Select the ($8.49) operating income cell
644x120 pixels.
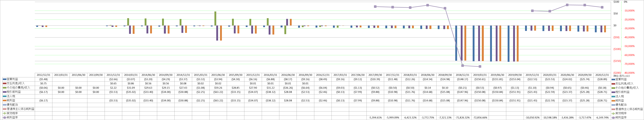pyautogui.click(x=323, y=79)
